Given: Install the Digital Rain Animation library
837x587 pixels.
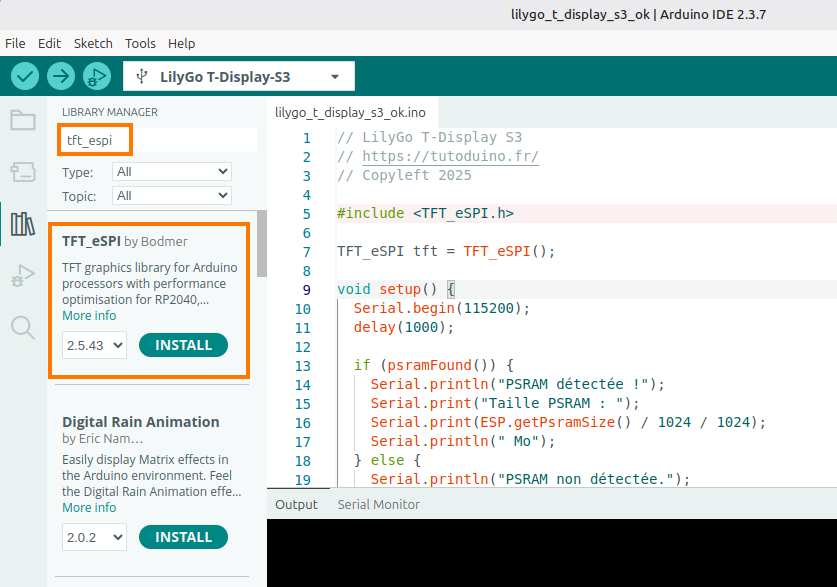Looking at the screenshot, I should click(183, 537).
